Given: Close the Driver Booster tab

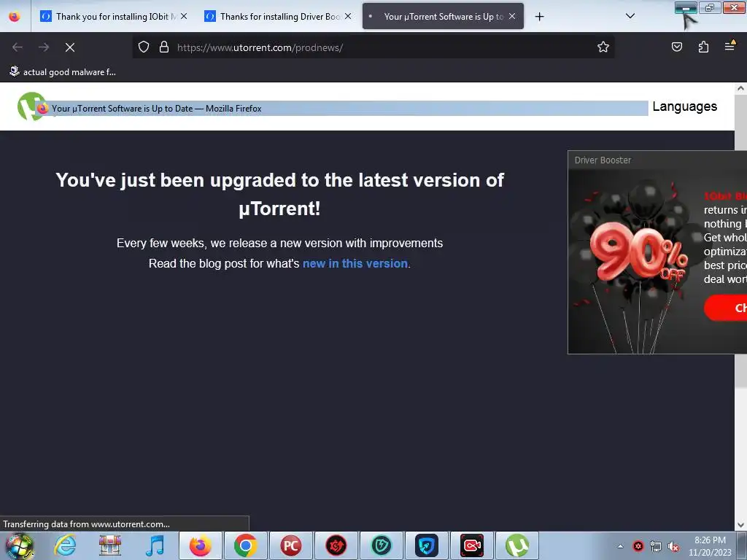Looking at the screenshot, I should (348, 16).
